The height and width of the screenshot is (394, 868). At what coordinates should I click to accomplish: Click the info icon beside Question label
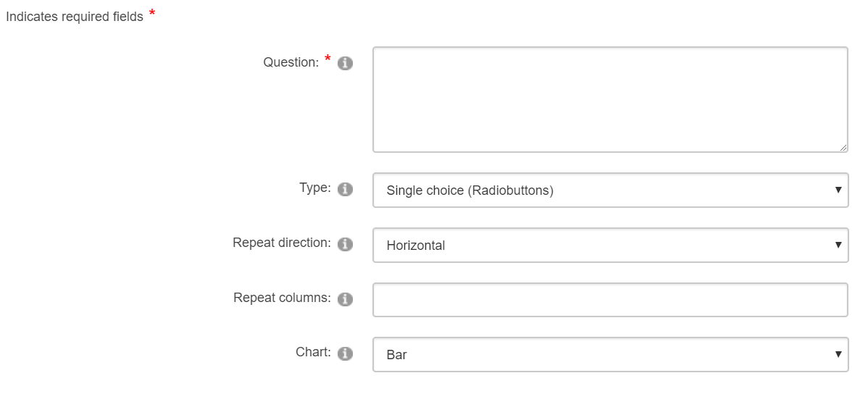[346, 64]
